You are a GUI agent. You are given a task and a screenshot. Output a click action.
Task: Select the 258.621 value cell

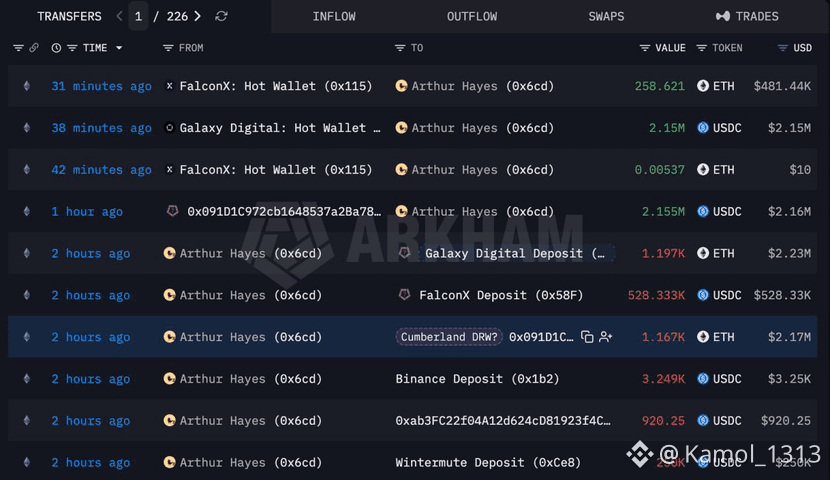point(660,86)
